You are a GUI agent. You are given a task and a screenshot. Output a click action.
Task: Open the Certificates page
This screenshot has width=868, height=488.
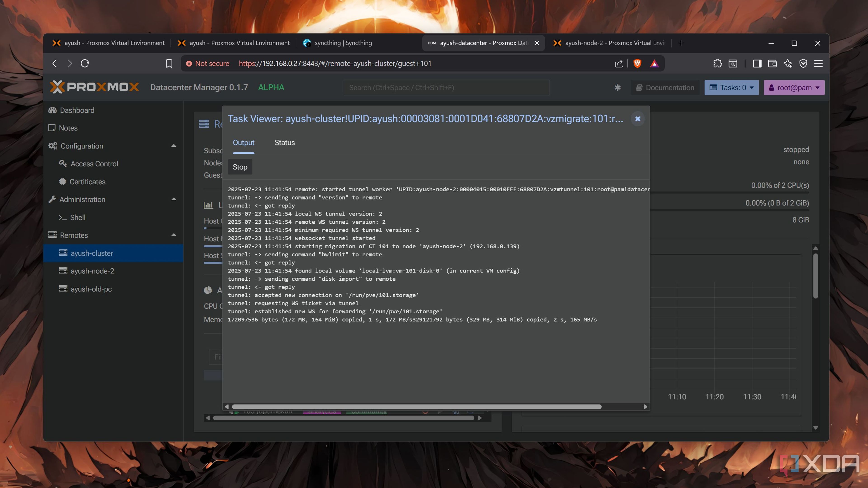tap(87, 181)
